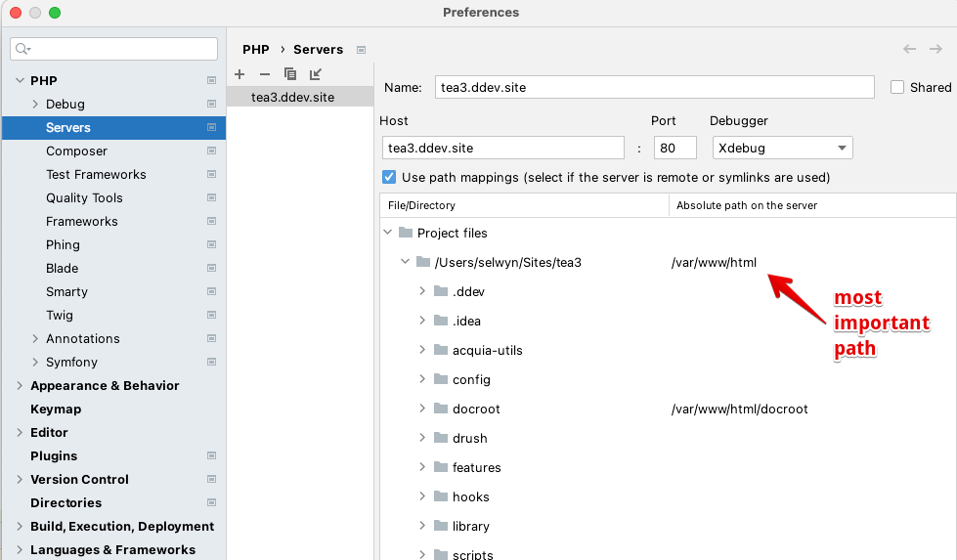The width and height of the screenshot is (957, 560).
Task: Click the import server icon
Action: (x=316, y=74)
